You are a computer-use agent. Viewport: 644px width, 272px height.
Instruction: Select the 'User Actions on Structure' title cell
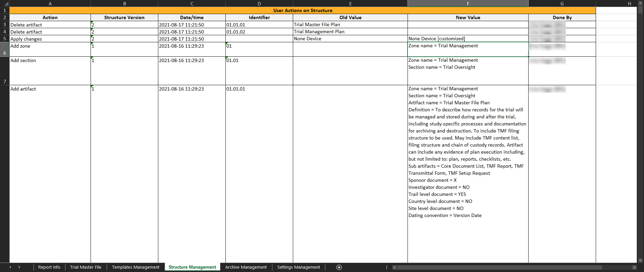click(303, 10)
